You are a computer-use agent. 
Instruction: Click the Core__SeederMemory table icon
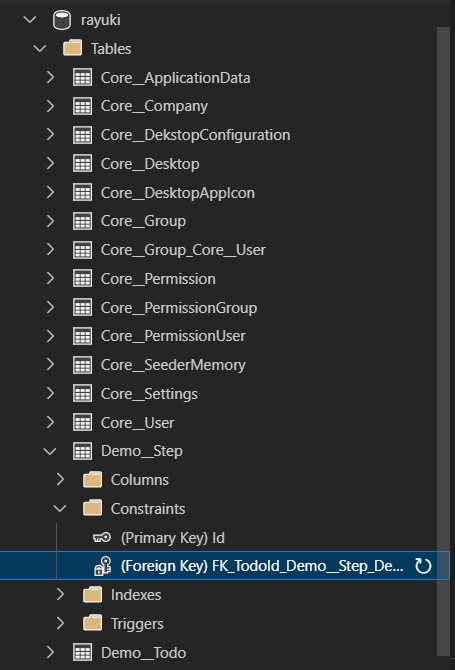[82, 365]
